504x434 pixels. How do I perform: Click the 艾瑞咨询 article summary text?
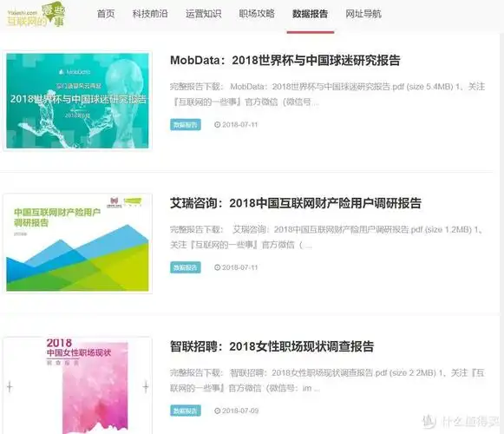click(326, 237)
